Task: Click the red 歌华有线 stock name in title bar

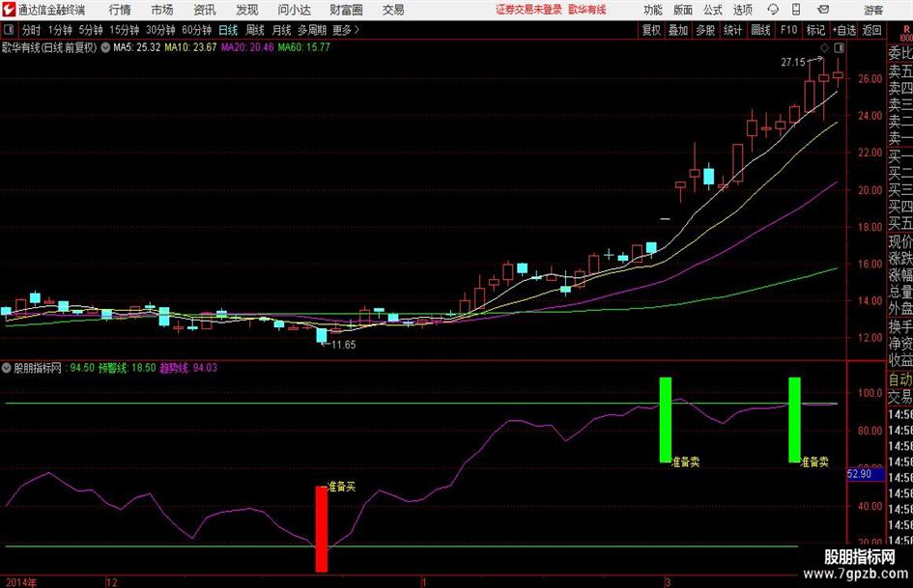Action: [587, 10]
